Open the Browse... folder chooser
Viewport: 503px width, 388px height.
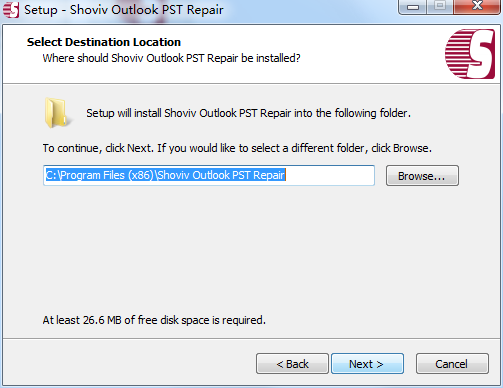pos(422,176)
